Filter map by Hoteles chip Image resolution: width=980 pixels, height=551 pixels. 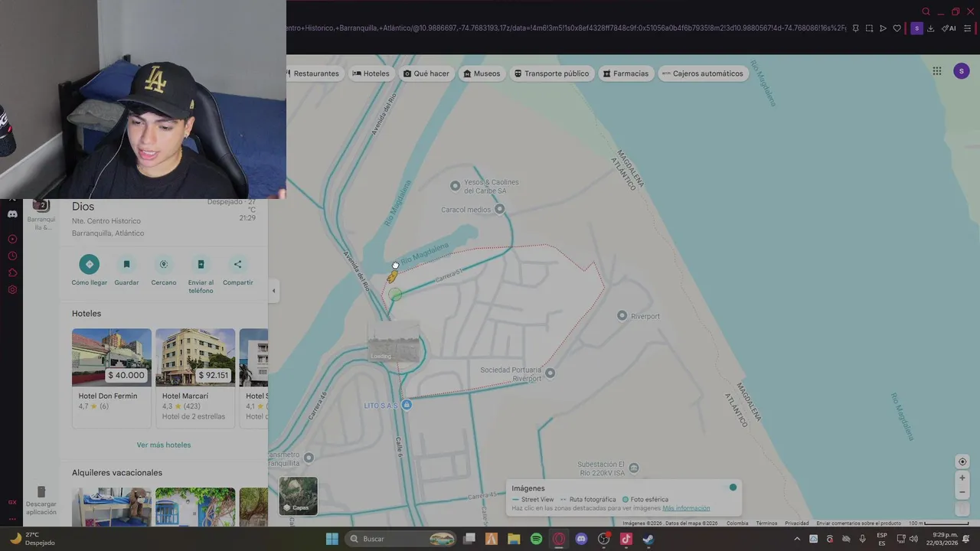[x=371, y=73]
